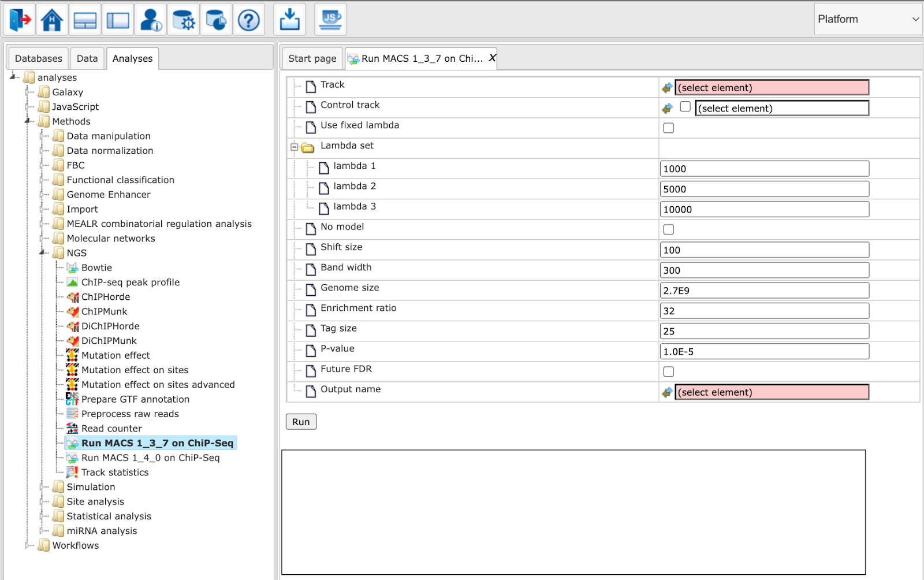Screen dimensions: 924x580
Task: Go to home via house icon
Action: coord(52,20)
